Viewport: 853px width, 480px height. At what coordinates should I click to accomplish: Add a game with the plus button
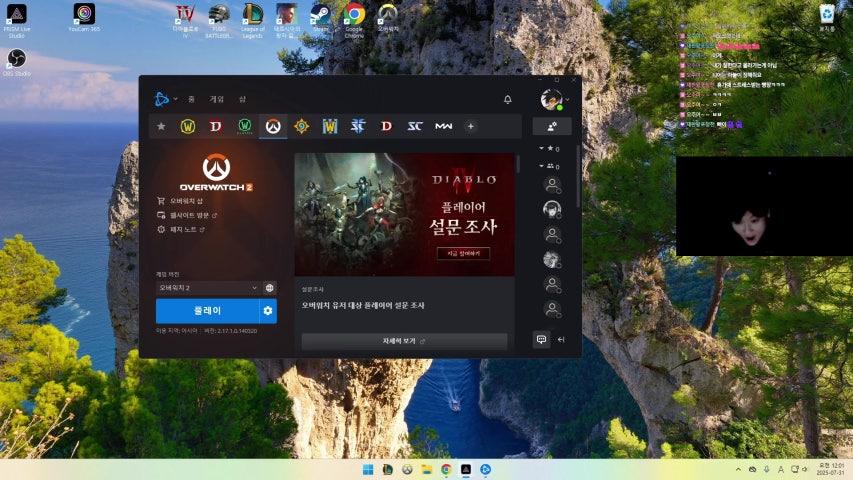471,126
